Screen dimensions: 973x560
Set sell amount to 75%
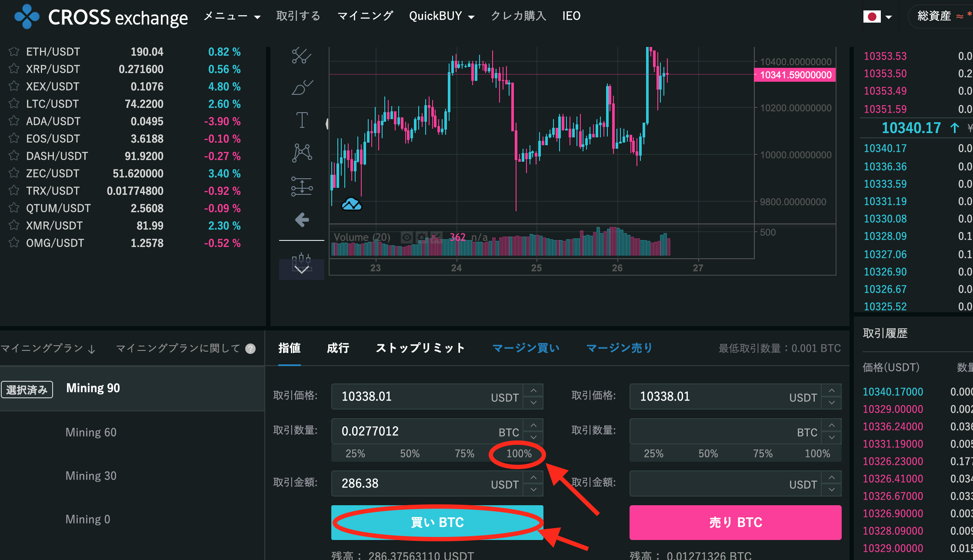pos(763,454)
